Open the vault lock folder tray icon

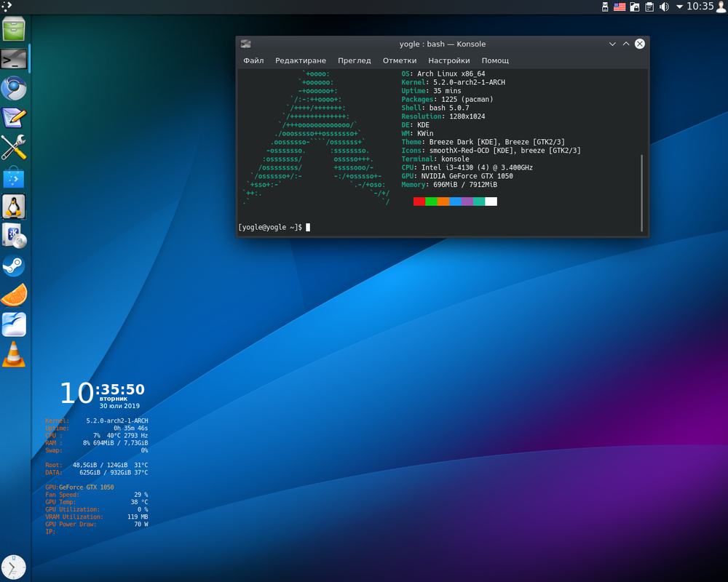pyautogui.click(x=635, y=7)
